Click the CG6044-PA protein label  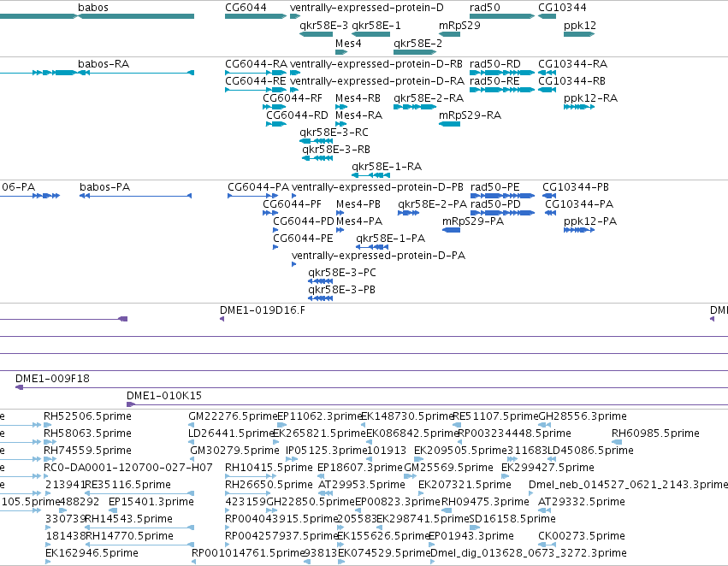pos(258,187)
